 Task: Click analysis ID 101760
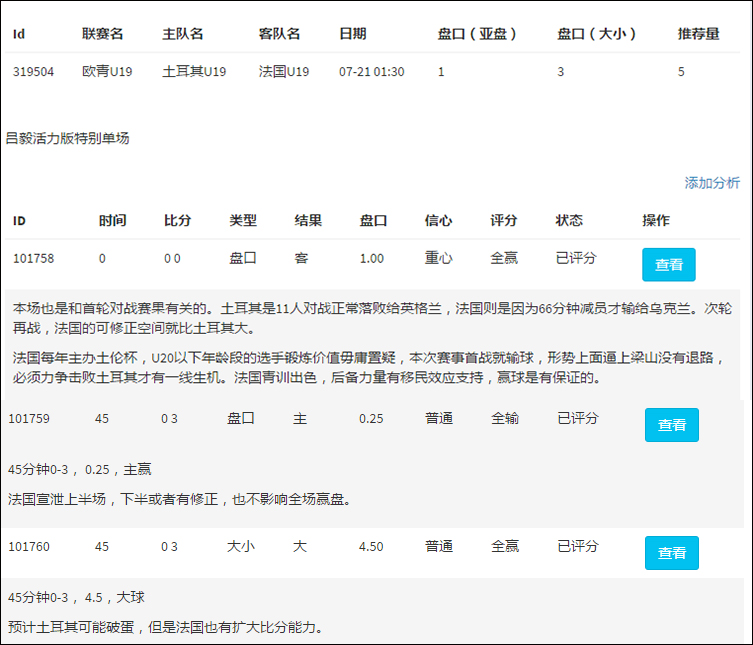(29, 547)
